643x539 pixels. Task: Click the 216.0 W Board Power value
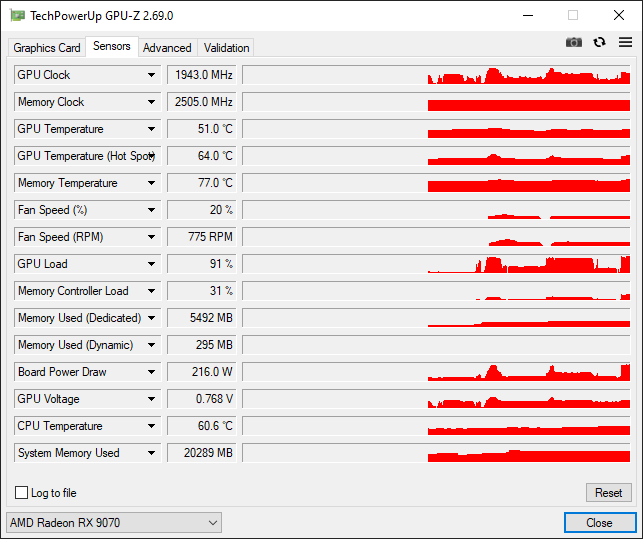[x=202, y=372]
